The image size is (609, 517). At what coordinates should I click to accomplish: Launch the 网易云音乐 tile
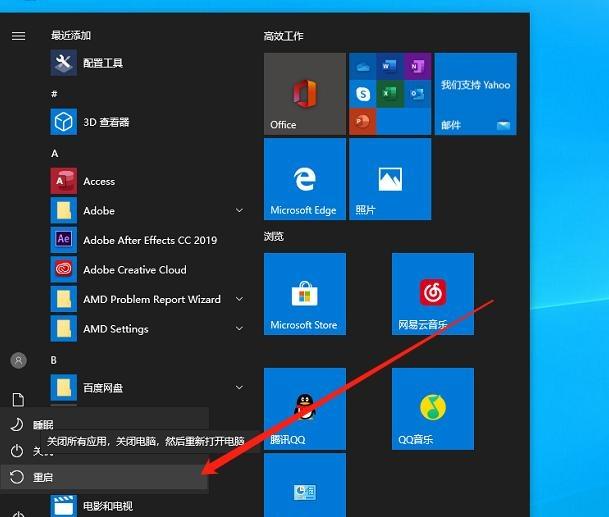click(x=433, y=294)
